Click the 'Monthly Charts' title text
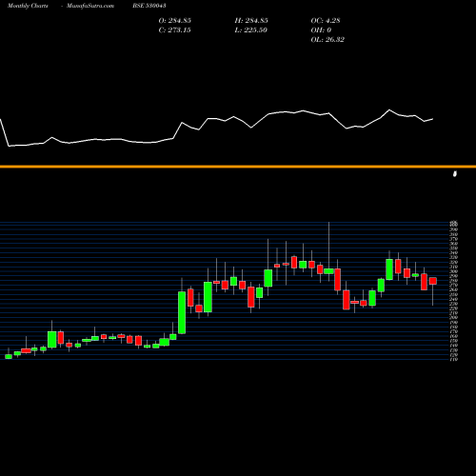The height and width of the screenshot is (476, 476). (x=28, y=6)
